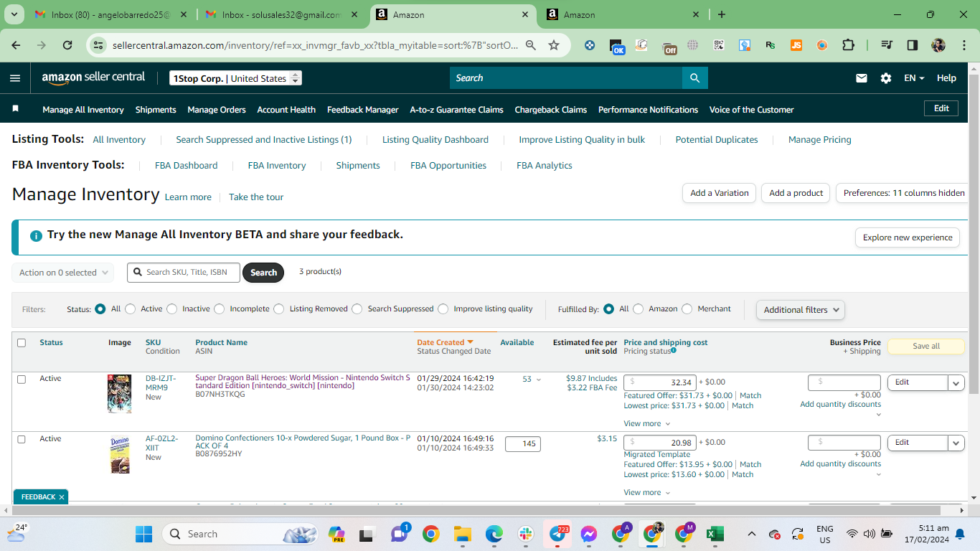Expand the Edit dropdown arrow for Super Dragon Ball row
The height and width of the screenshot is (551, 980).
(x=956, y=383)
